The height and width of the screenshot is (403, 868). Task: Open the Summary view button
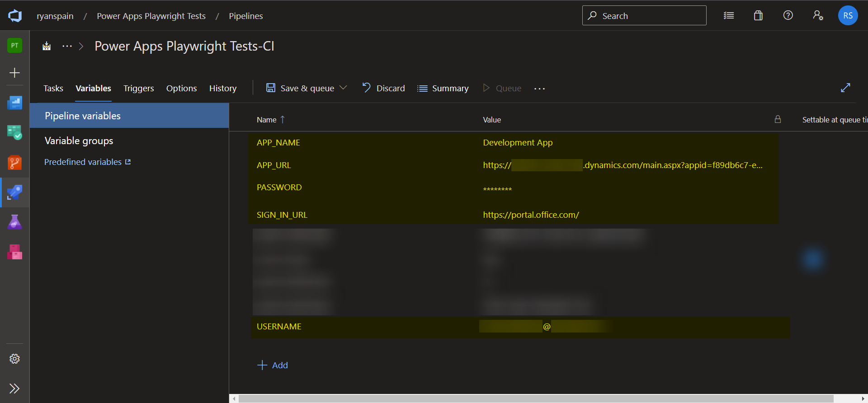443,89
